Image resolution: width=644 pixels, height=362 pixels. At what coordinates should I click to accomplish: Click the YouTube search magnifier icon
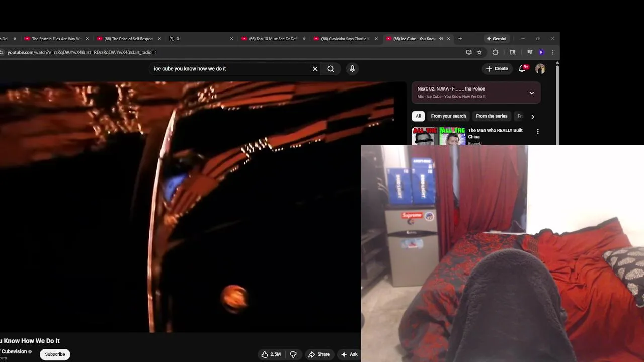click(331, 69)
